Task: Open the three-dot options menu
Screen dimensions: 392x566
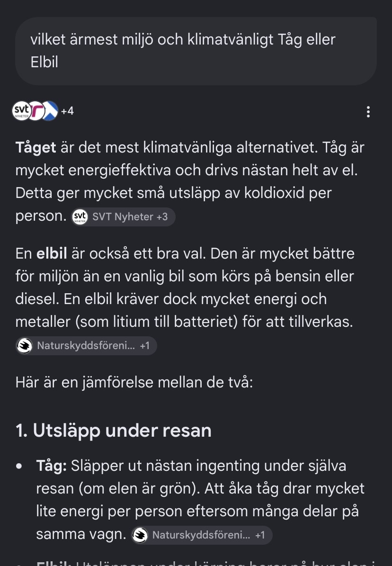Action: click(368, 112)
